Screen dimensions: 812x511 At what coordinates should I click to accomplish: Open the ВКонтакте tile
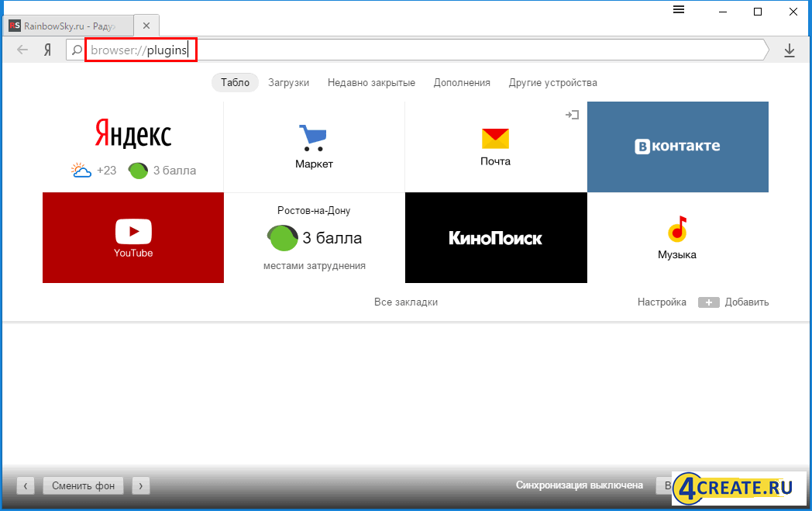click(x=677, y=147)
